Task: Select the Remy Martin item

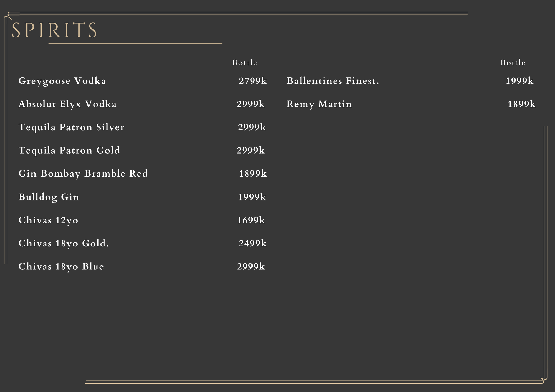Action: click(x=319, y=104)
